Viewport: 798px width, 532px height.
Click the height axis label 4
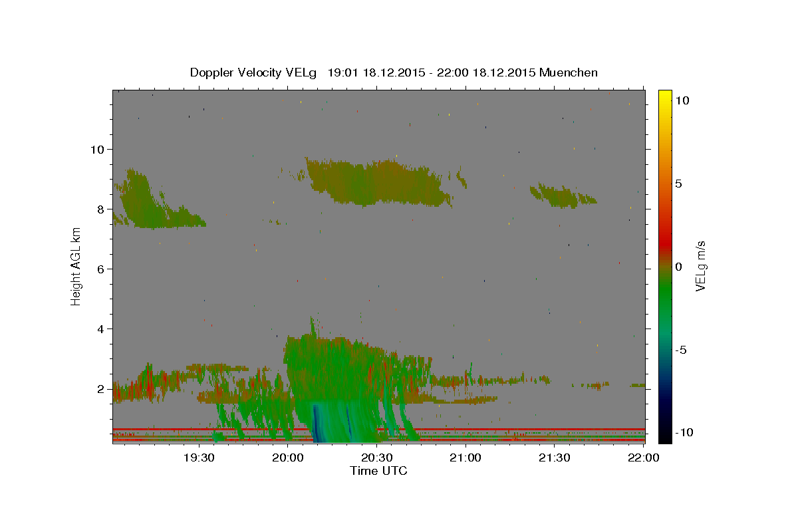pos(101,329)
